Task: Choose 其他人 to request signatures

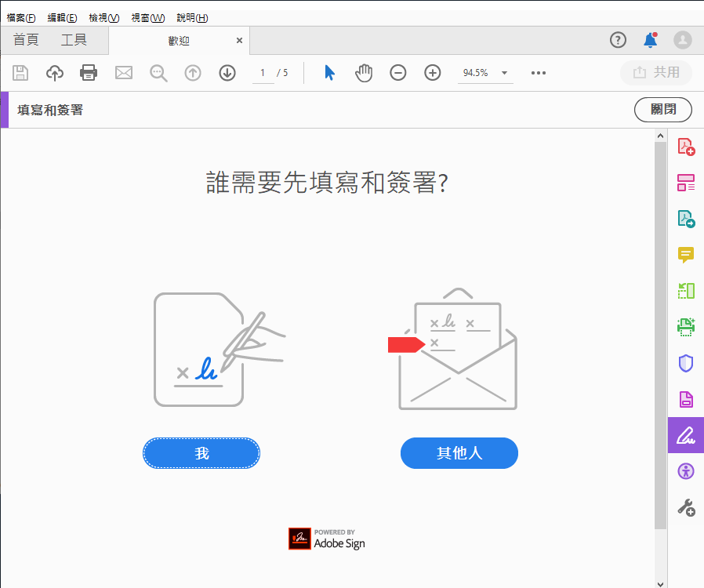Action: point(459,453)
